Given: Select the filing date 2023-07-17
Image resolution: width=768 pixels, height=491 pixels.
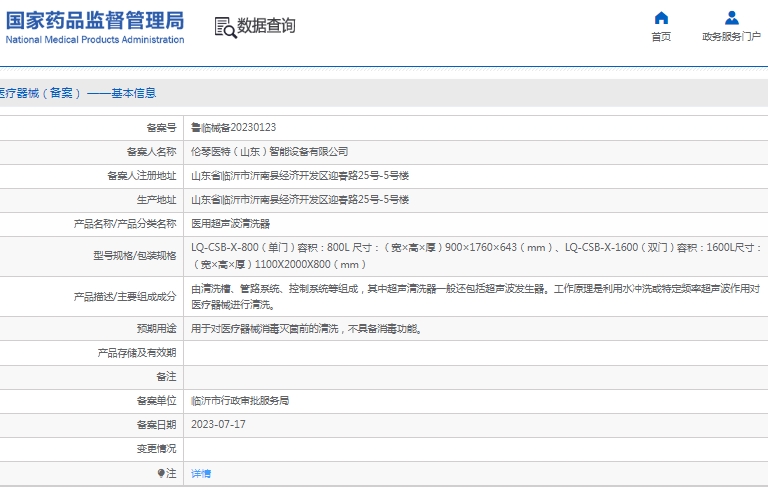Looking at the screenshot, I should pos(218,424).
